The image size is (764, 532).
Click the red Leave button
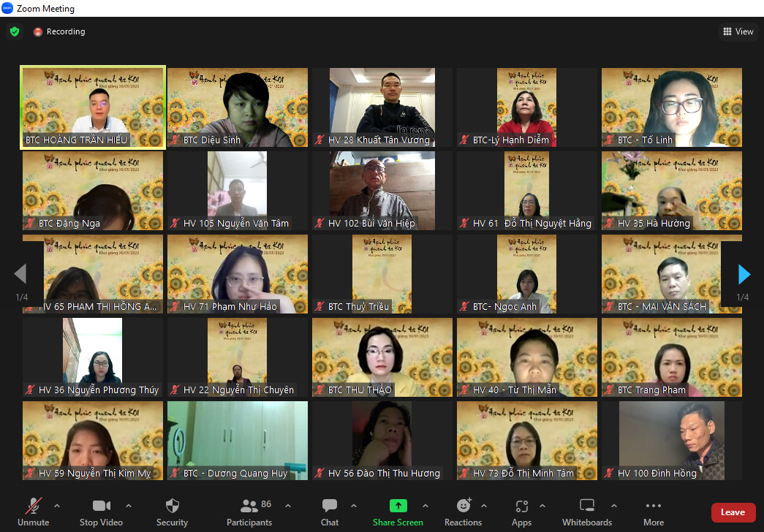pos(733,512)
